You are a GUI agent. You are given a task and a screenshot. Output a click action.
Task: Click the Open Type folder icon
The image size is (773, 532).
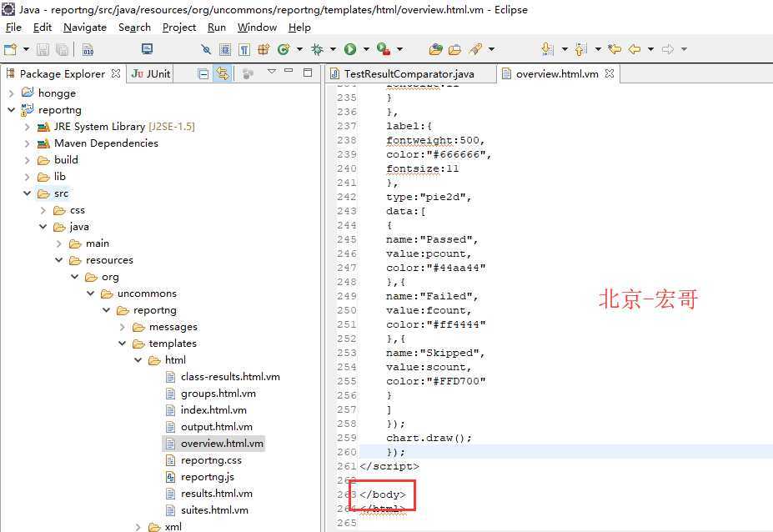click(x=436, y=49)
